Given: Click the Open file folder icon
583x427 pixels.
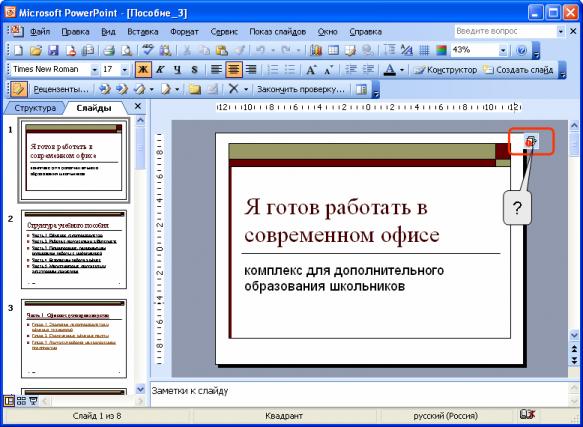Looking at the screenshot, I should pyautogui.click(x=36, y=50).
